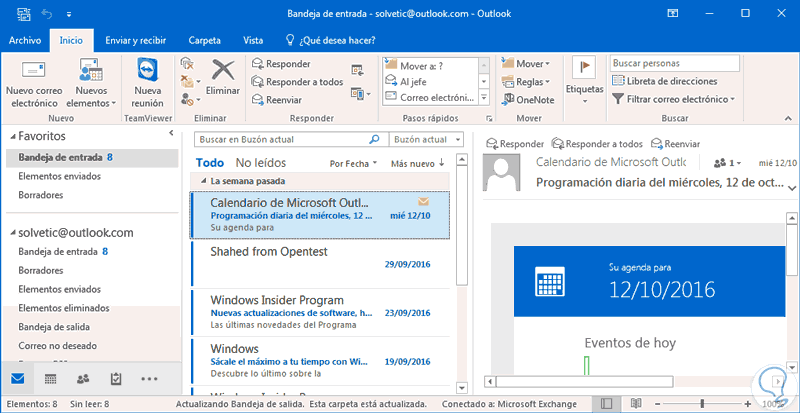Image resolution: width=800 pixels, height=413 pixels.
Task: Filter by No leídos
Action: (261, 163)
